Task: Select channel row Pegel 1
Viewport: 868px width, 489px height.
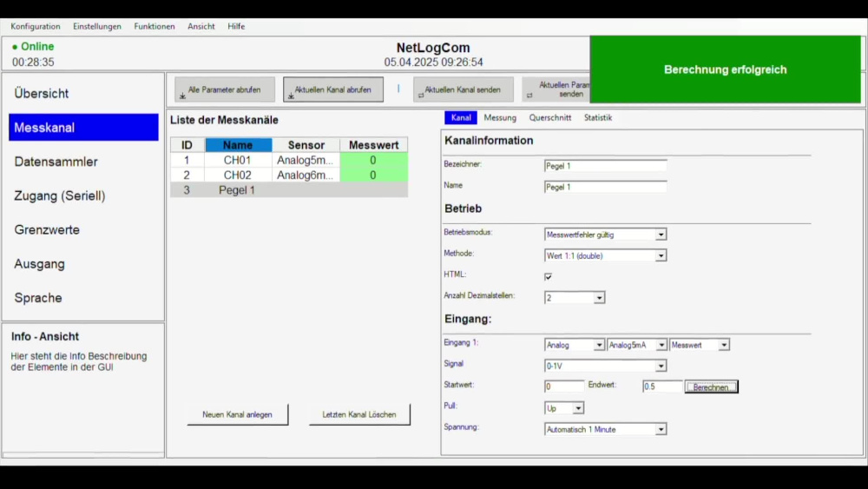Action: [289, 190]
